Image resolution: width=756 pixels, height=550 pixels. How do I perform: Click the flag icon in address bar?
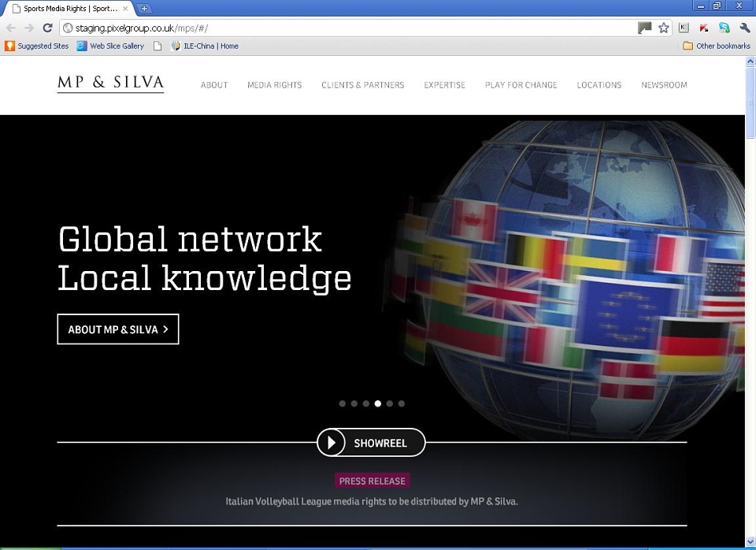[x=644, y=28]
